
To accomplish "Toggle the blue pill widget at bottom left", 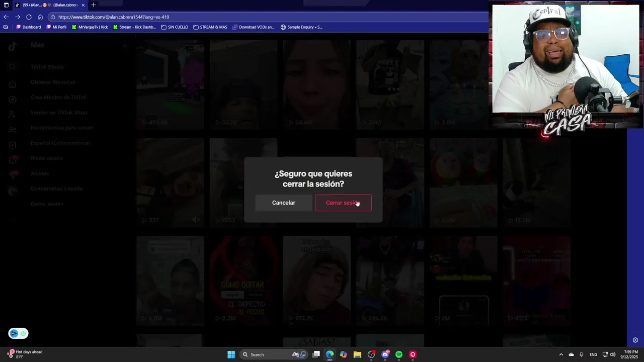I will pyautogui.click(x=18, y=333).
